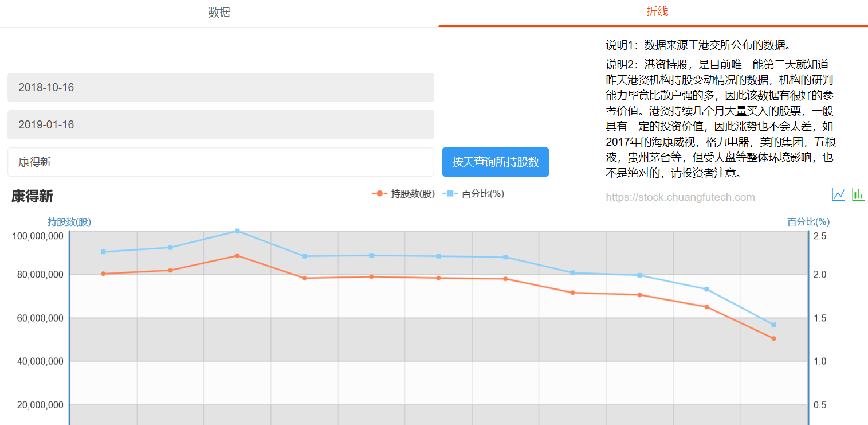Open the end date field 2019-01-16
Screen dimensions: 868x425
pyautogui.click(x=221, y=125)
